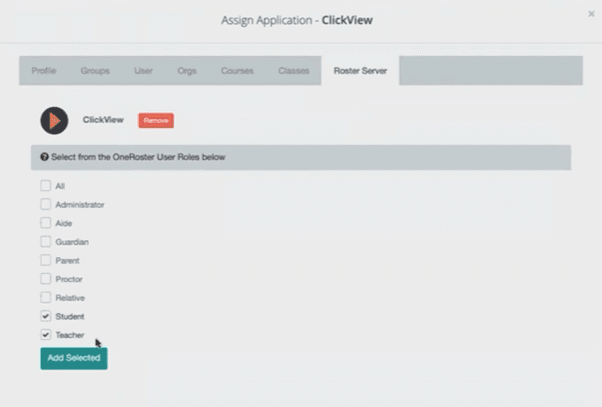Check the All roles checkbox
Image resolution: width=602 pixels, height=407 pixels.
pyautogui.click(x=45, y=186)
